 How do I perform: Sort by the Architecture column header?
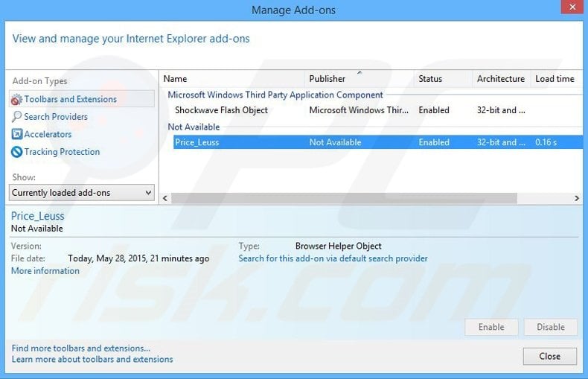501,79
